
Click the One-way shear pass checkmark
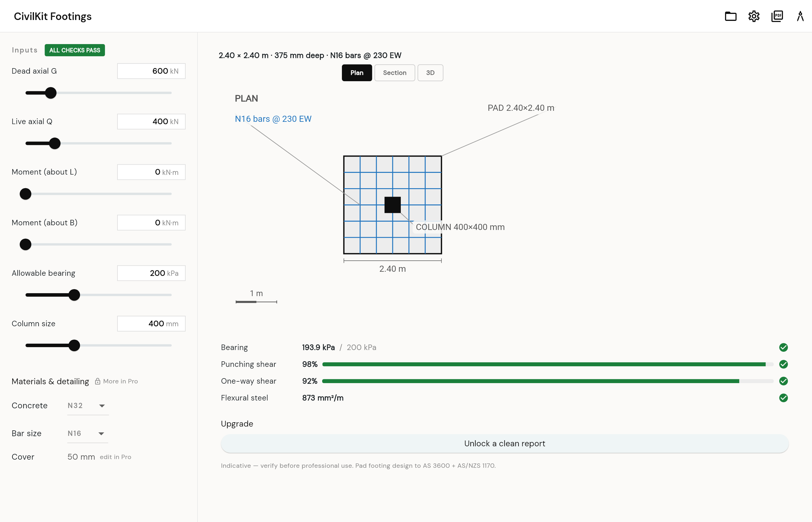783,381
